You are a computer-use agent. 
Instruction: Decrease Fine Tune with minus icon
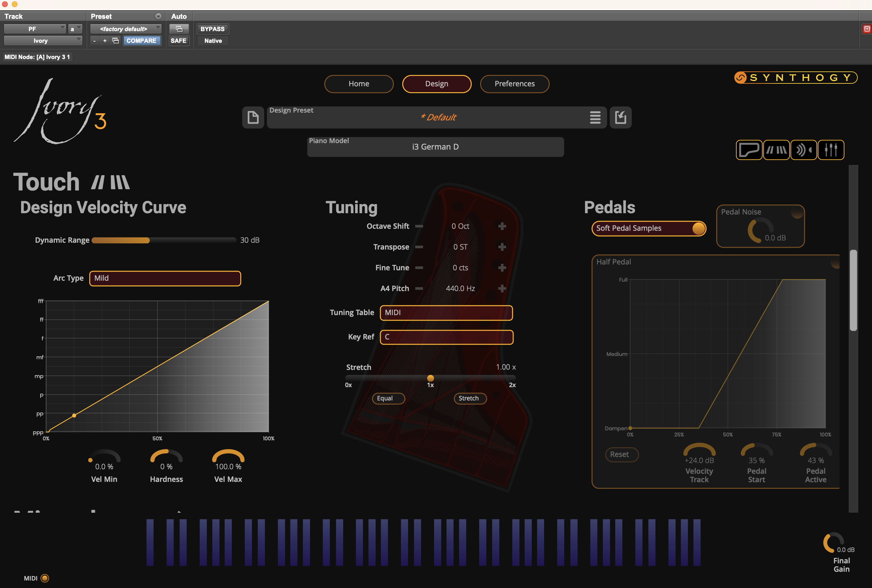419,268
